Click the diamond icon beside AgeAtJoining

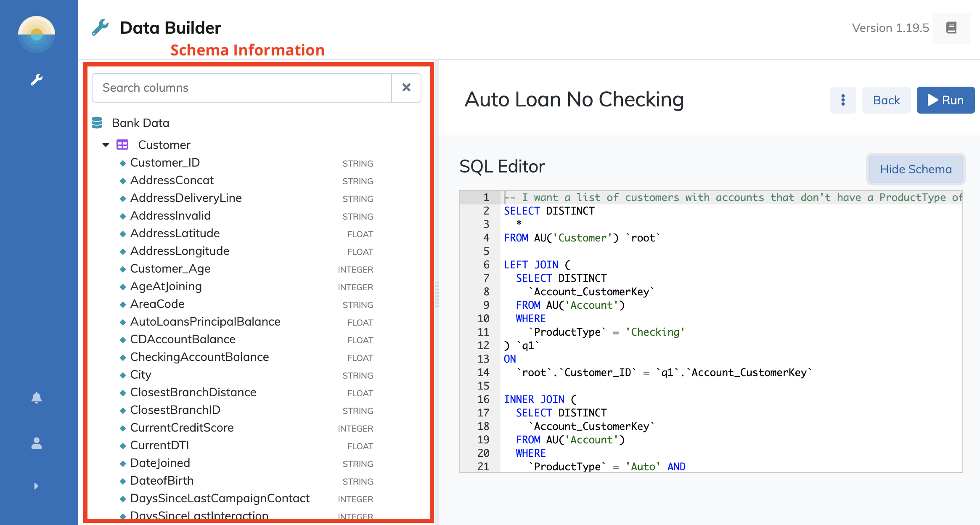tap(123, 287)
